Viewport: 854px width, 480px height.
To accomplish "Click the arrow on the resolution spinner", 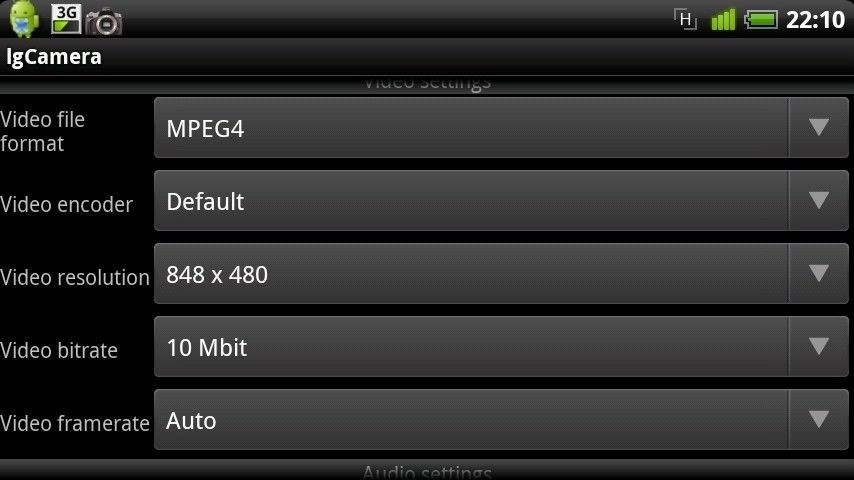I will click(x=819, y=273).
